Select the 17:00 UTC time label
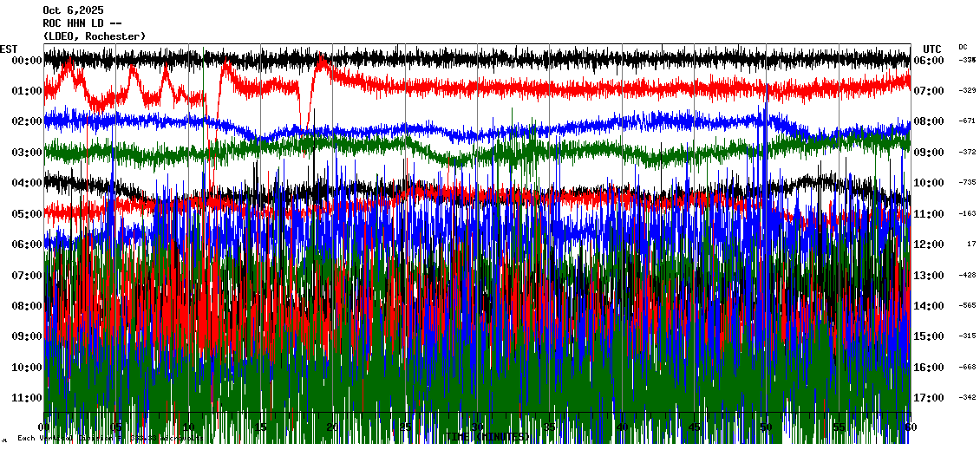The width and height of the screenshot is (980, 450). [929, 398]
